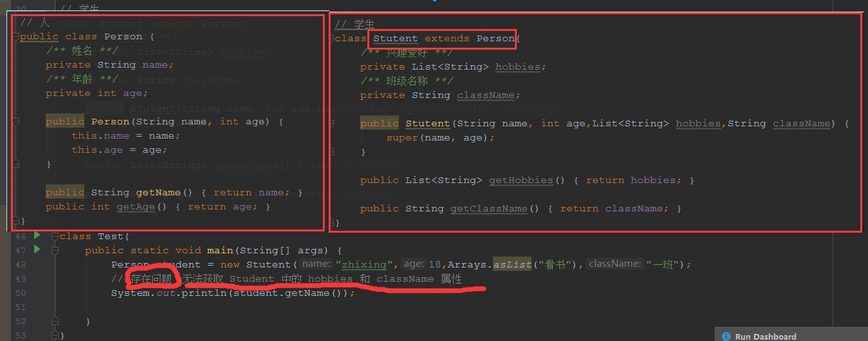This screenshot has height=341, width=868.
Task: Click 'Stutent extends Person' class declaration
Action: pyautogui.click(x=444, y=39)
